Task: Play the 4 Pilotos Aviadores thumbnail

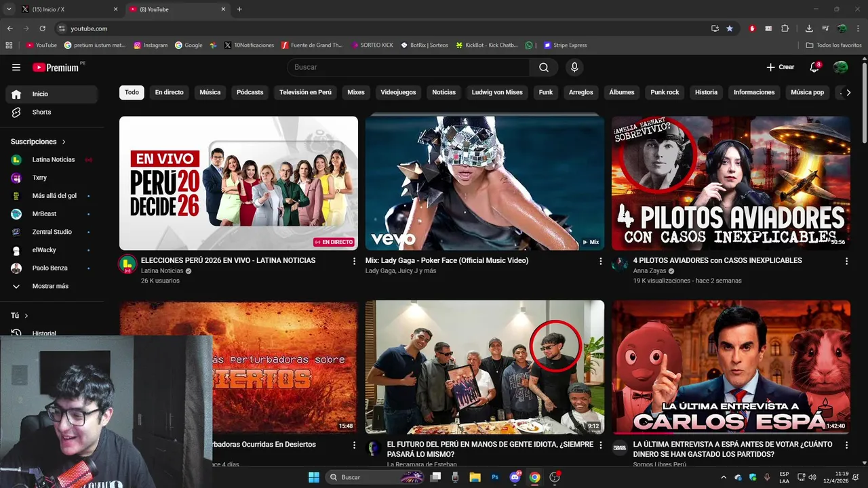Action: click(731, 183)
